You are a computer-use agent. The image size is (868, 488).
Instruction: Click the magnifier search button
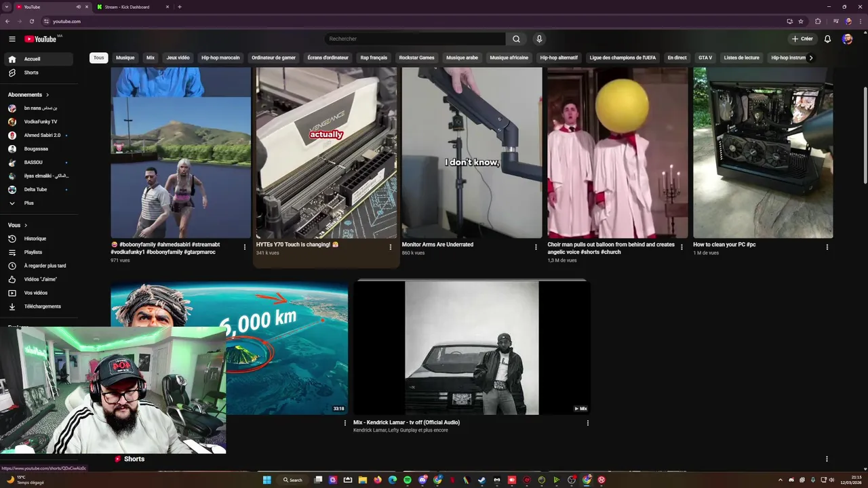516,39
